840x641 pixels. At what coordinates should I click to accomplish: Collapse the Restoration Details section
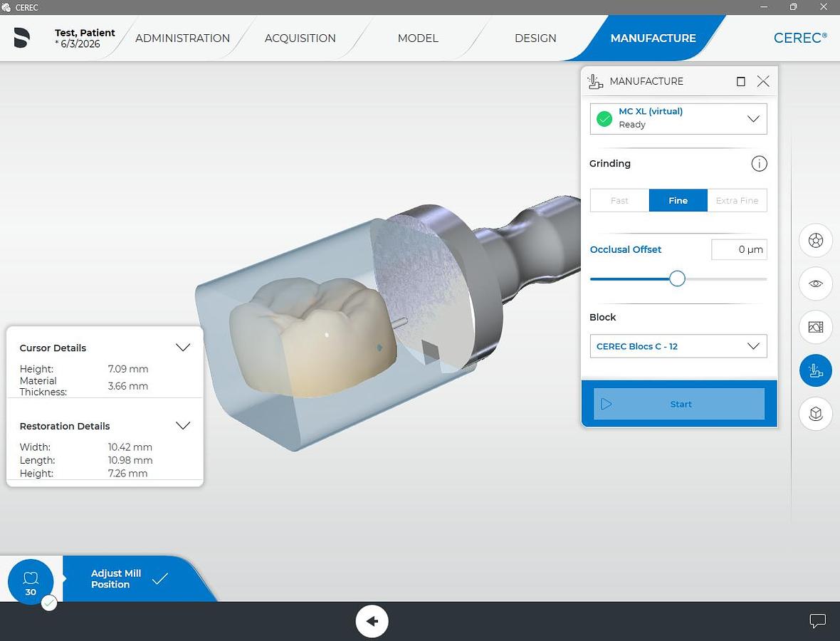[x=183, y=425]
